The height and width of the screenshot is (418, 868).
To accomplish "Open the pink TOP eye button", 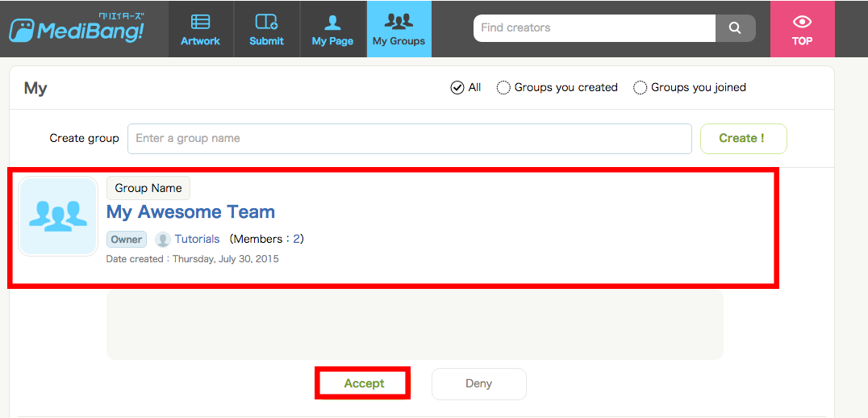I will 802,29.
